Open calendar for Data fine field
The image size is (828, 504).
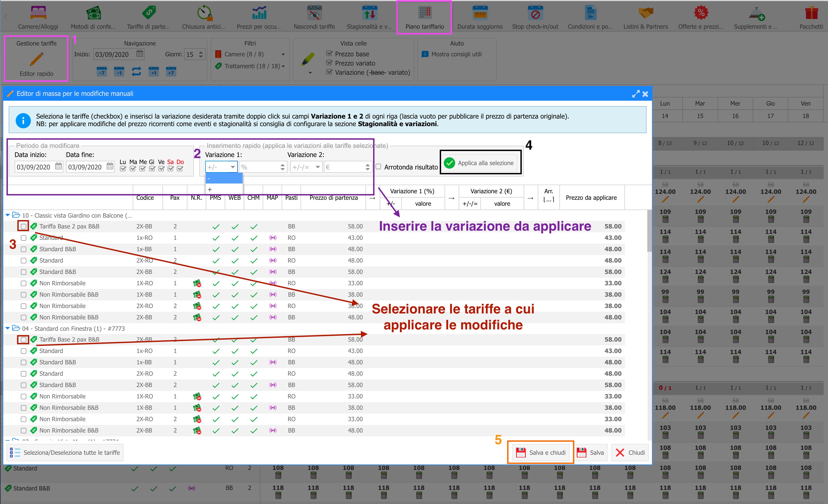click(110, 166)
